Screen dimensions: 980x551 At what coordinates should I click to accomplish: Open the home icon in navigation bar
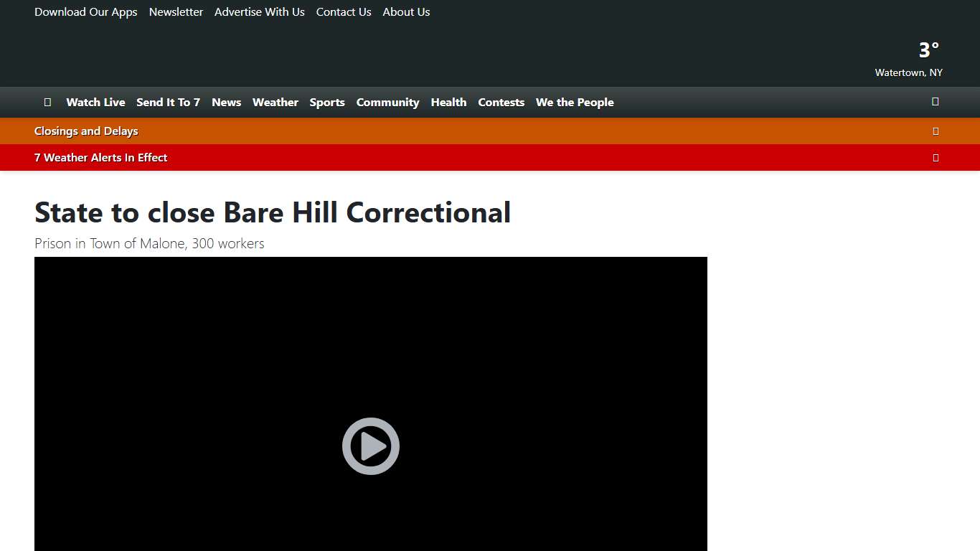47,102
